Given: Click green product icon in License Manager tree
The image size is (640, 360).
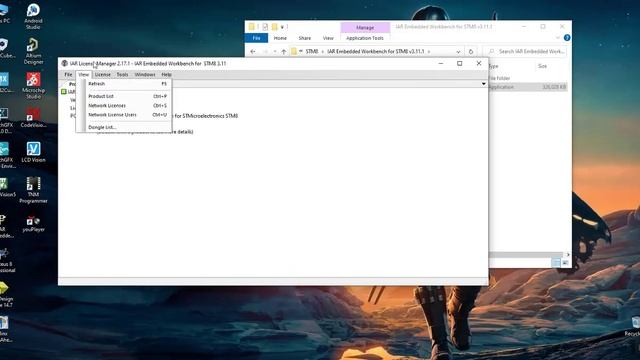Looking at the screenshot, I should (64, 91).
